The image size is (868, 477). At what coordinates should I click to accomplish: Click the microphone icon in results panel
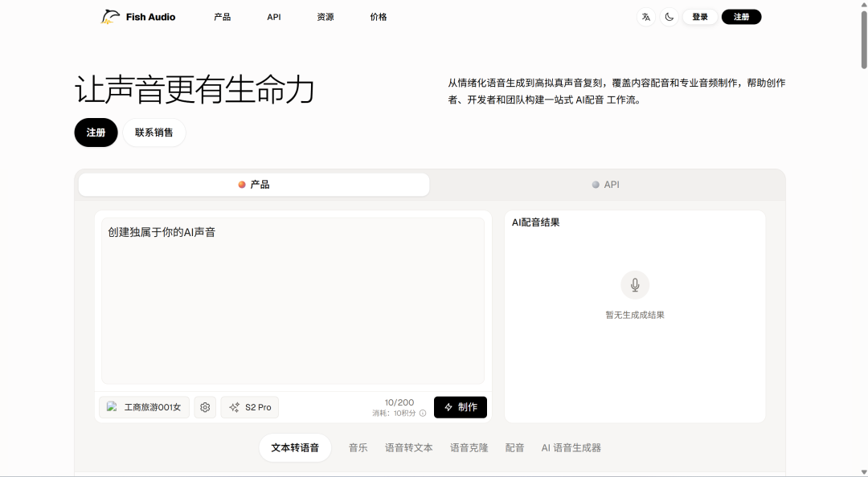[x=635, y=285]
